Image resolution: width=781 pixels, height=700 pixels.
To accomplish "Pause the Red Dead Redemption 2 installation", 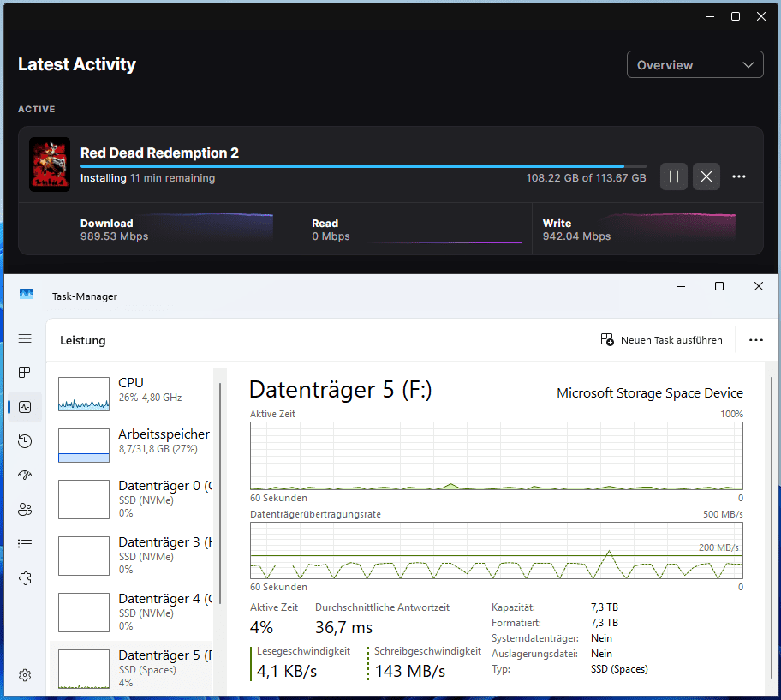I will [673, 176].
